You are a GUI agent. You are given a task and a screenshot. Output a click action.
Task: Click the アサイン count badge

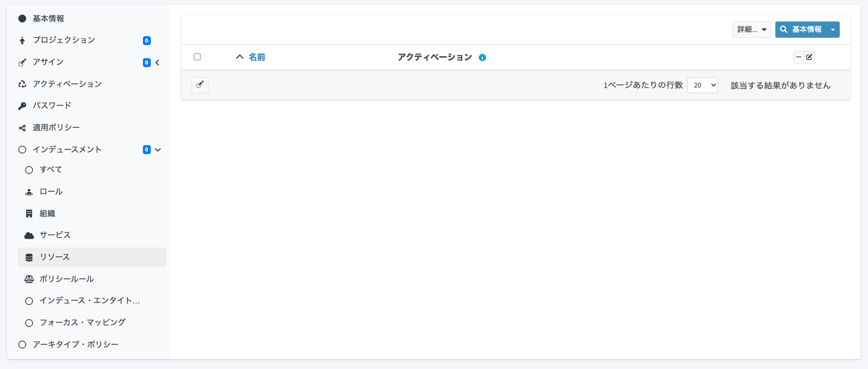coord(147,63)
